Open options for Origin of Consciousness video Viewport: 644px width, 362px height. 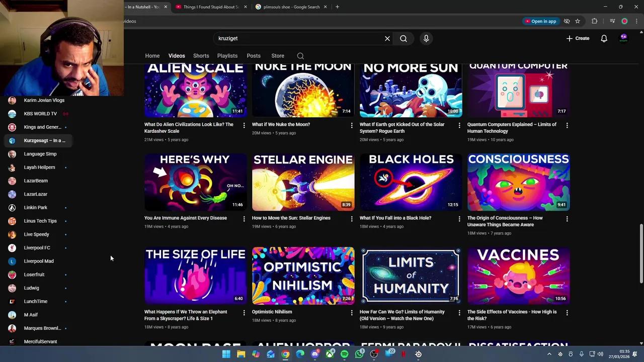(x=567, y=219)
